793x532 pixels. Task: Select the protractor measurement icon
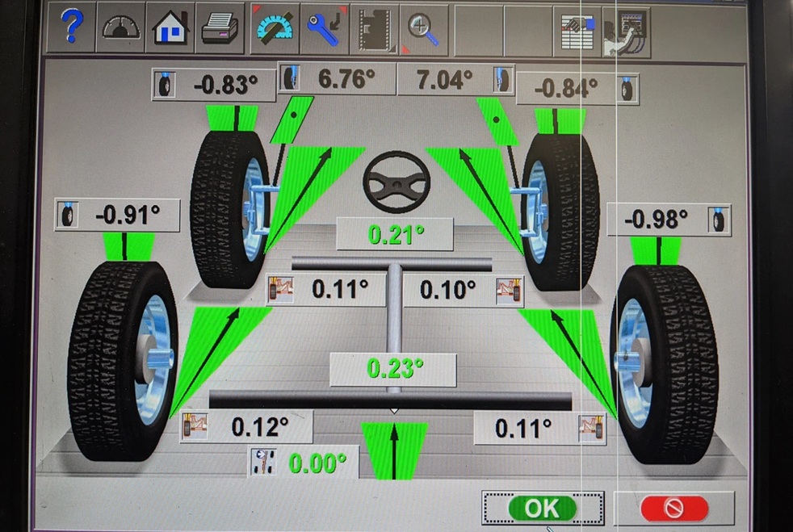coord(276,28)
